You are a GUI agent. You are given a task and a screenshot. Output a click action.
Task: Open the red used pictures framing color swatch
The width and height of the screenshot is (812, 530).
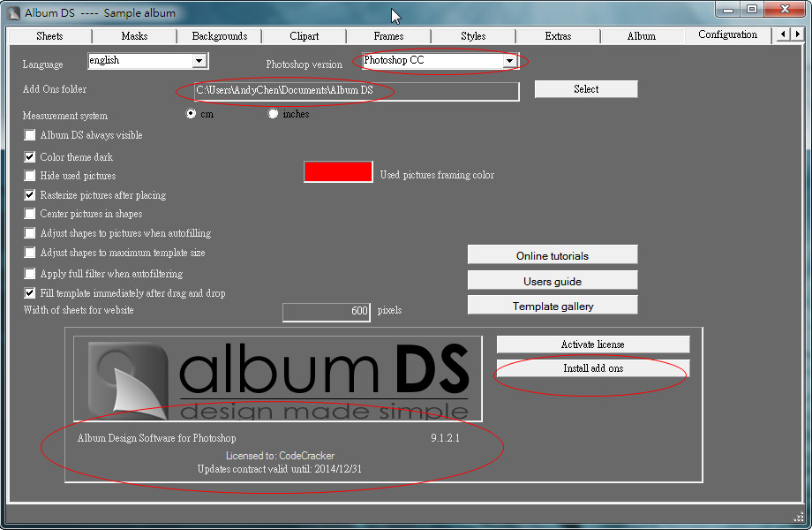pyautogui.click(x=338, y=171)
